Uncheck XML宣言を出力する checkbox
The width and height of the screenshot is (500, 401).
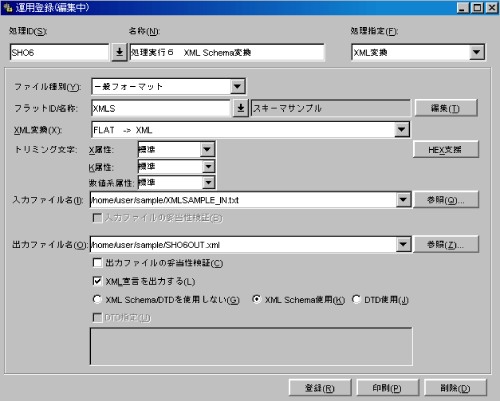point(97,281)
